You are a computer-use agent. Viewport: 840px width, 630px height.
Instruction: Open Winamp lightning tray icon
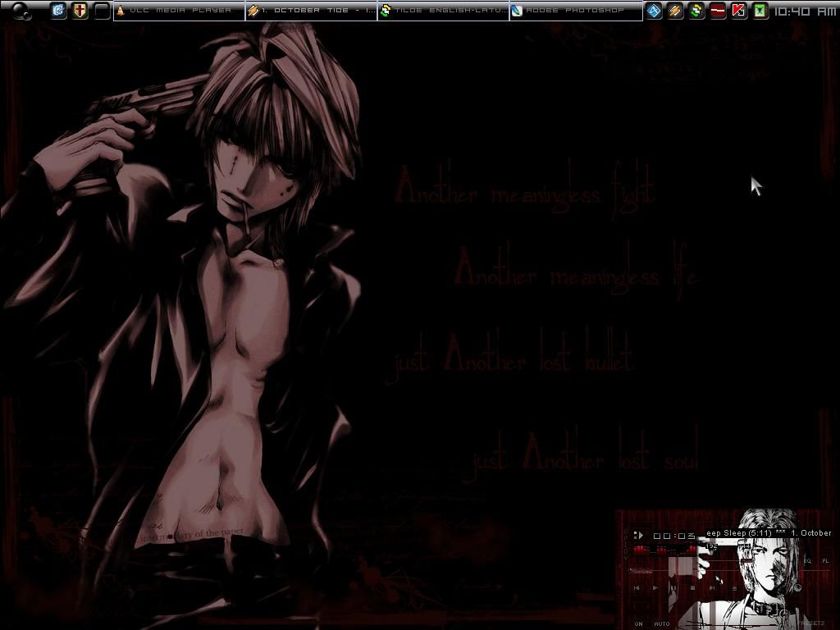[675, 10]
